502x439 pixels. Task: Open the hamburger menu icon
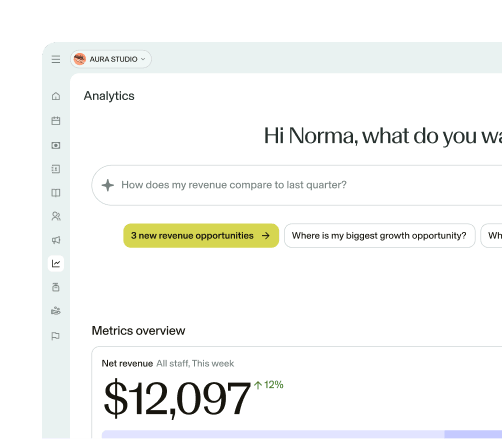pos(56,59)
